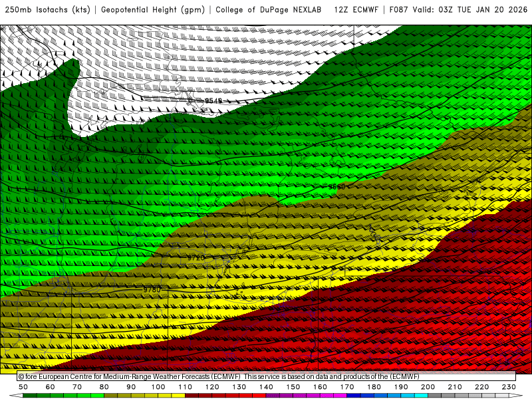Viewport: 532px width, 399px height.
Task: Click the 50 value on color scale
Action: pyautogui.click(x=23, y=387)
